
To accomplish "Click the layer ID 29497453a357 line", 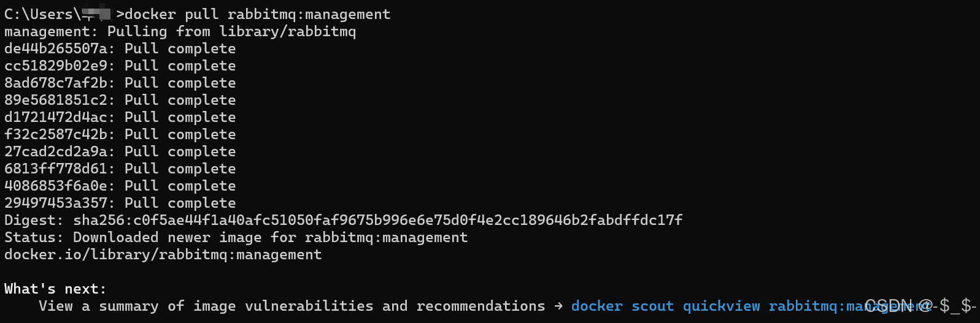I will pos(120,203).
